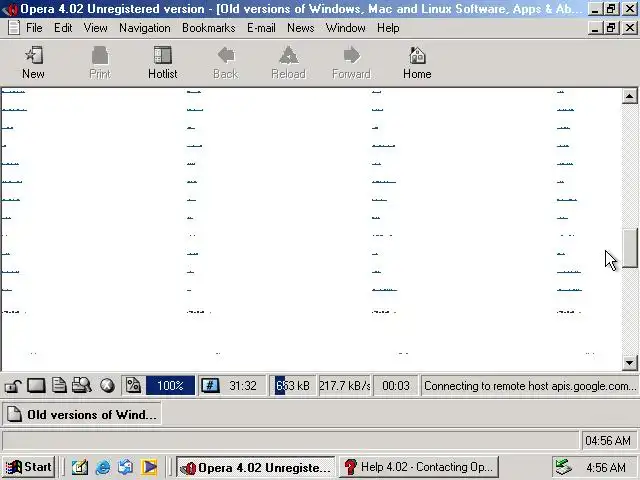The height and width of the screenshot is (480, 640).
Task: Click the system tray network icon
Action: click(x=563, y=467)
